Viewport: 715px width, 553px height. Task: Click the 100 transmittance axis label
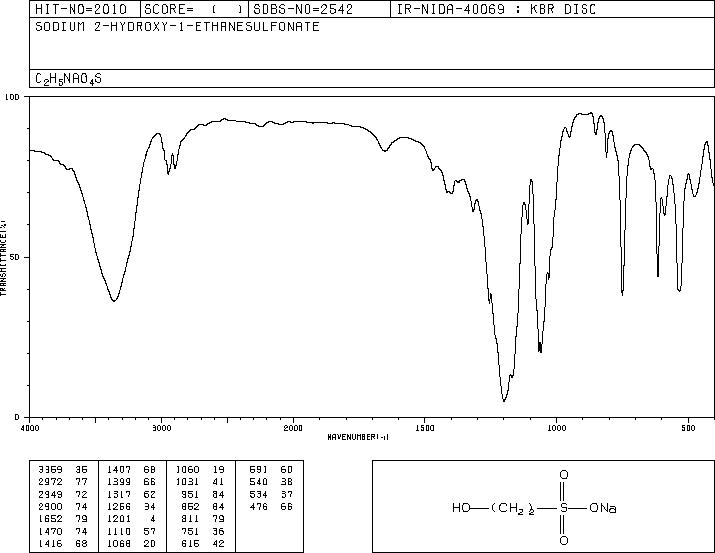pos(12,97)
